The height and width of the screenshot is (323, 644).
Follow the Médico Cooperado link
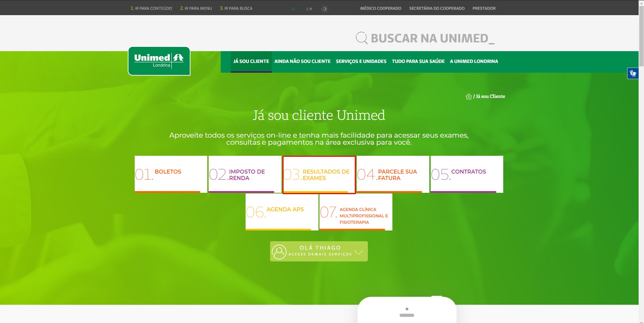coord(381,8)
